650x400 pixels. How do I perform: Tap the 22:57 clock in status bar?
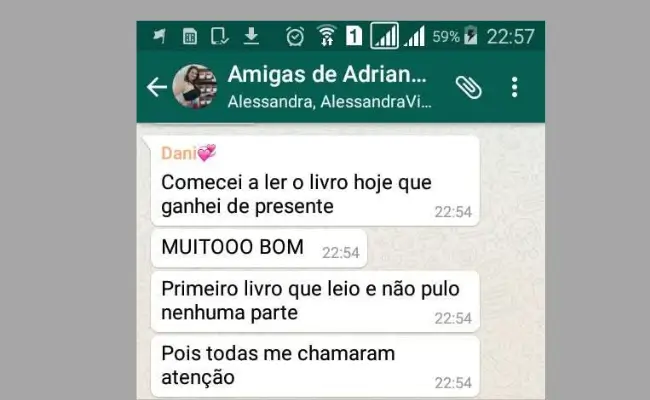pos(511,36)
